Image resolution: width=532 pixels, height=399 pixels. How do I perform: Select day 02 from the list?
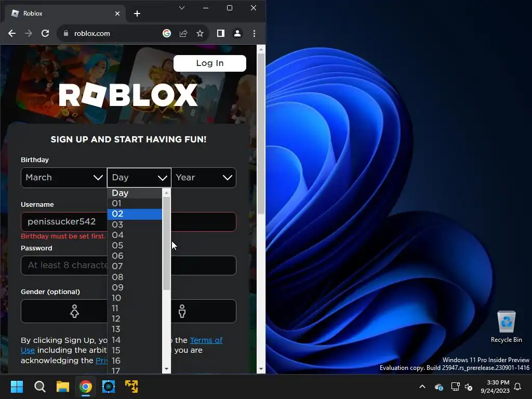click(x=135, y=214)
